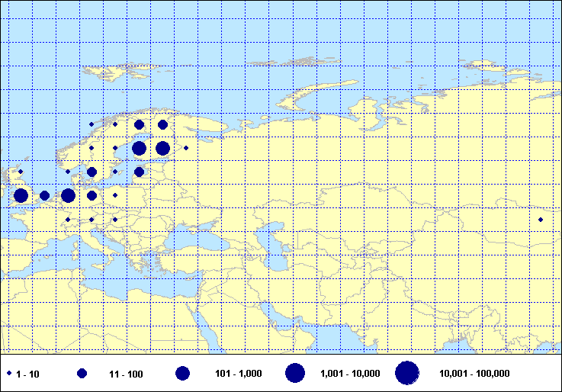The height and width of the screenshot is (392, 562).
Task: Click the bottom-right marker in the cluster's lowest row
Action: (115, 220)
